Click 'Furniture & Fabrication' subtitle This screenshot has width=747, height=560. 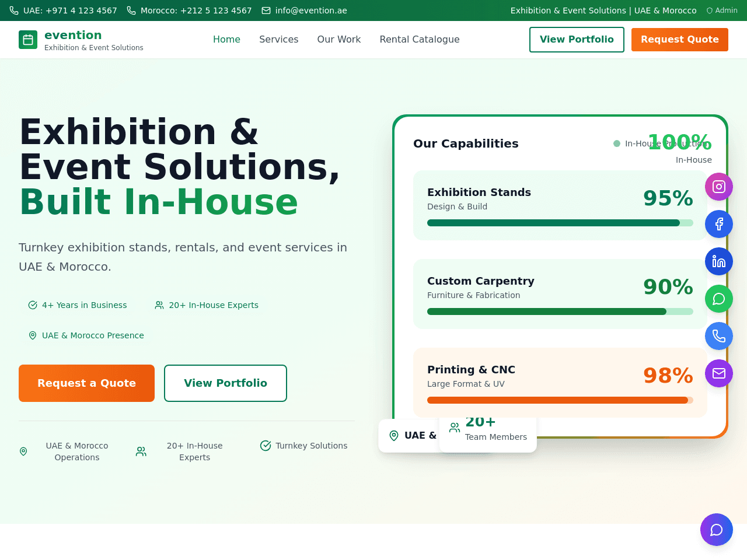[x=473, y=295]
